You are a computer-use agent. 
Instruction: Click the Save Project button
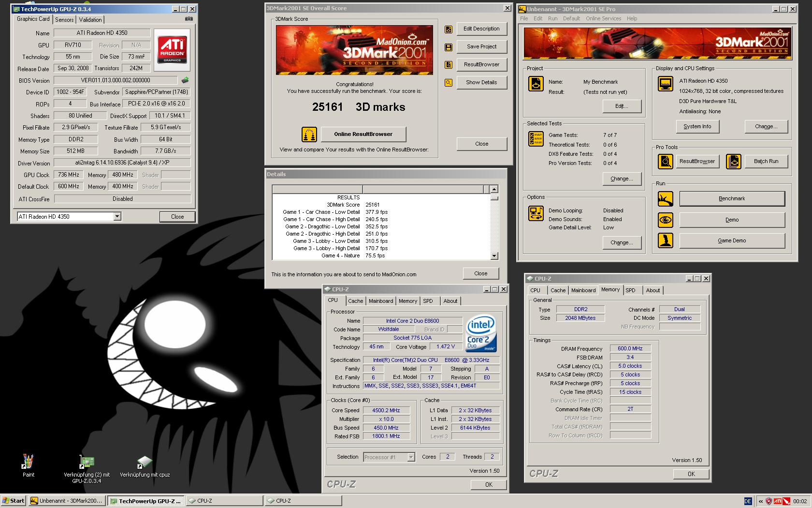(x=481, y=46)
